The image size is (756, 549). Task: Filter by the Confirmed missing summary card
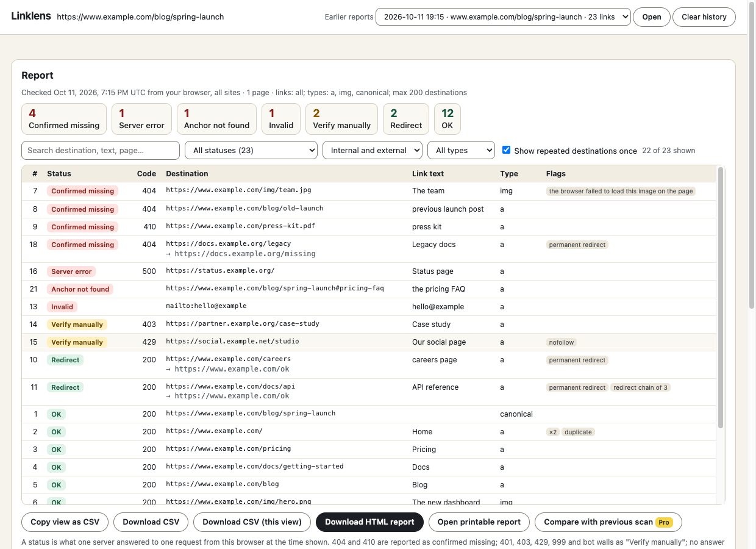(64, 119)
